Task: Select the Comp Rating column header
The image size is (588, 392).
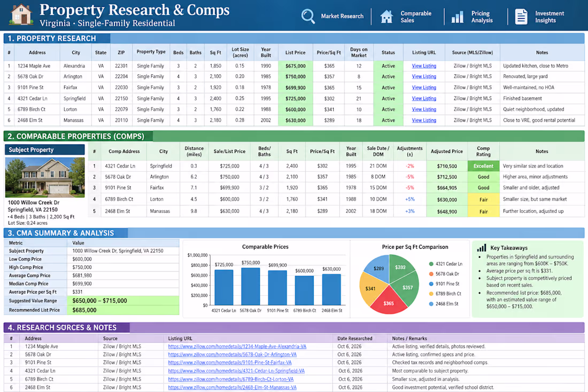Action: click(483, 151)
